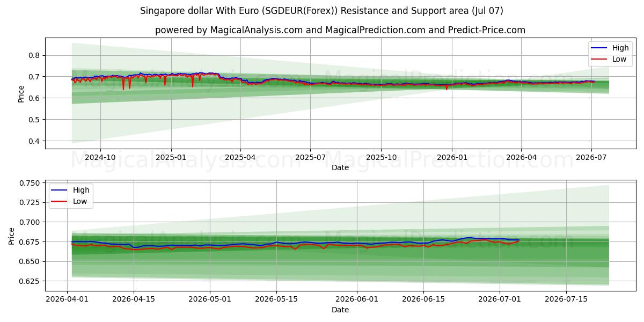
Task: Click the 0.7 price tick on top chart
Action: pyautogui.click(x=35, y=77)
